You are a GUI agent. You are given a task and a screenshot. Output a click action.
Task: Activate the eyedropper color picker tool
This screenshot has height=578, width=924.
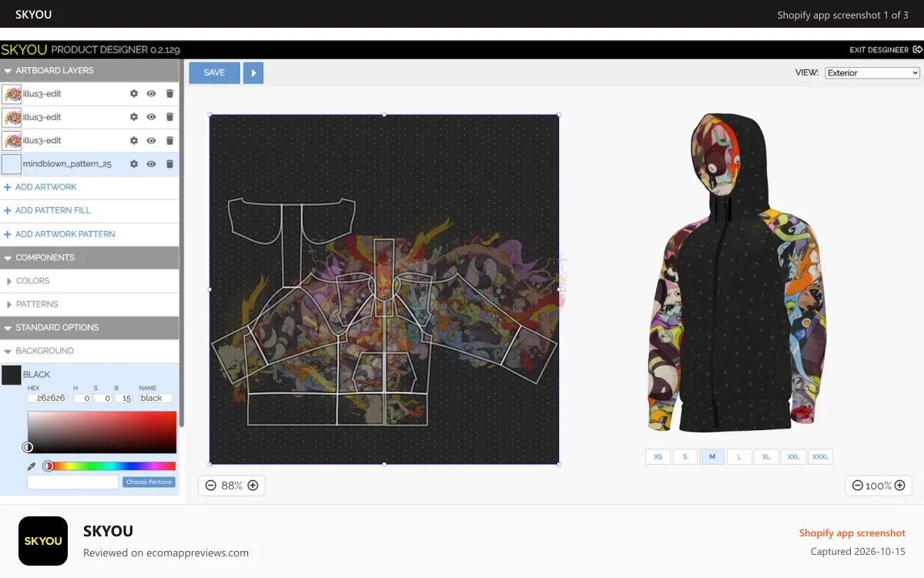pos(32,466)
